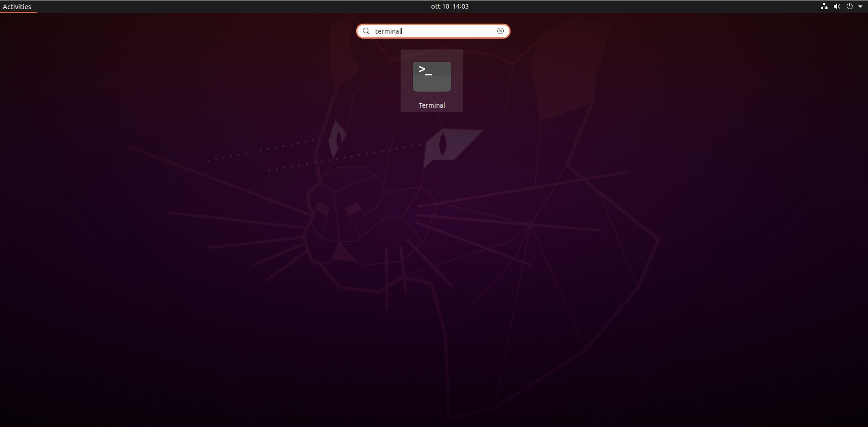Screen dimensions: 868x427
Task: Click the "14:03" time text
Action: [x=461, y=6]
